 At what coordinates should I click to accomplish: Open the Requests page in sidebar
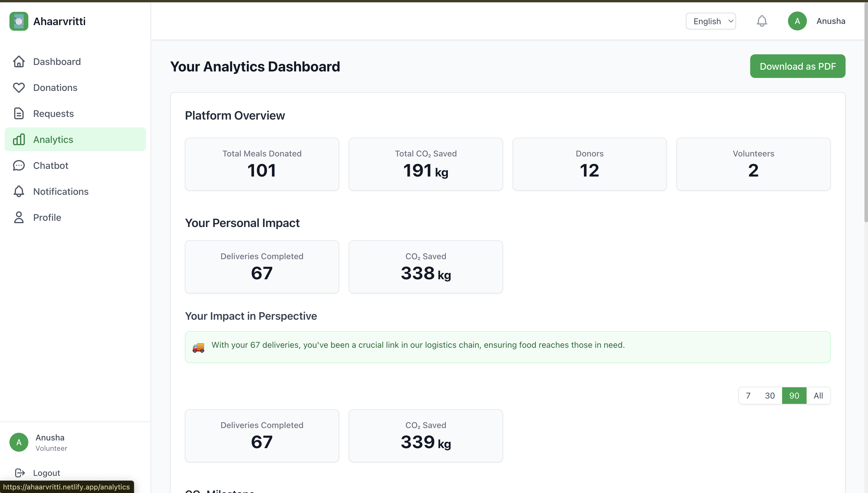tap(53, 113)
